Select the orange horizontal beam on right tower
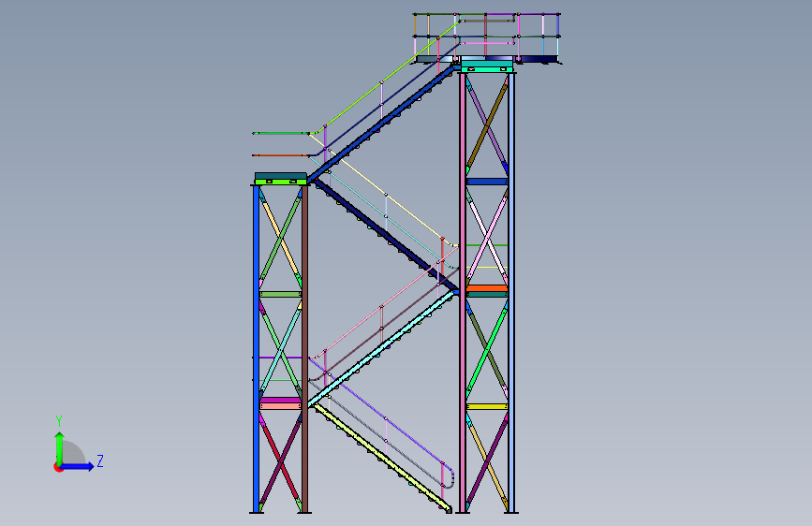Viewport: 812px width, 526px height. pyautogui.click(x=487, y=288)
